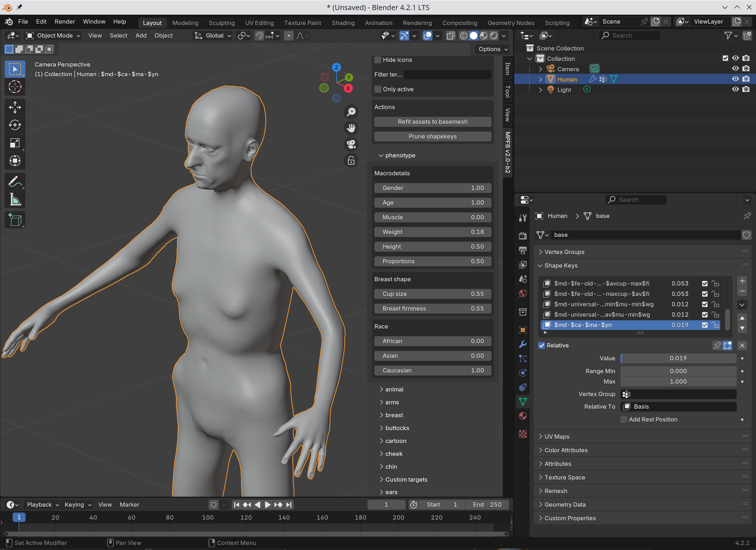Collapse the phenotype section
Viewport: 756px width, 550px height.
point(400,155)
